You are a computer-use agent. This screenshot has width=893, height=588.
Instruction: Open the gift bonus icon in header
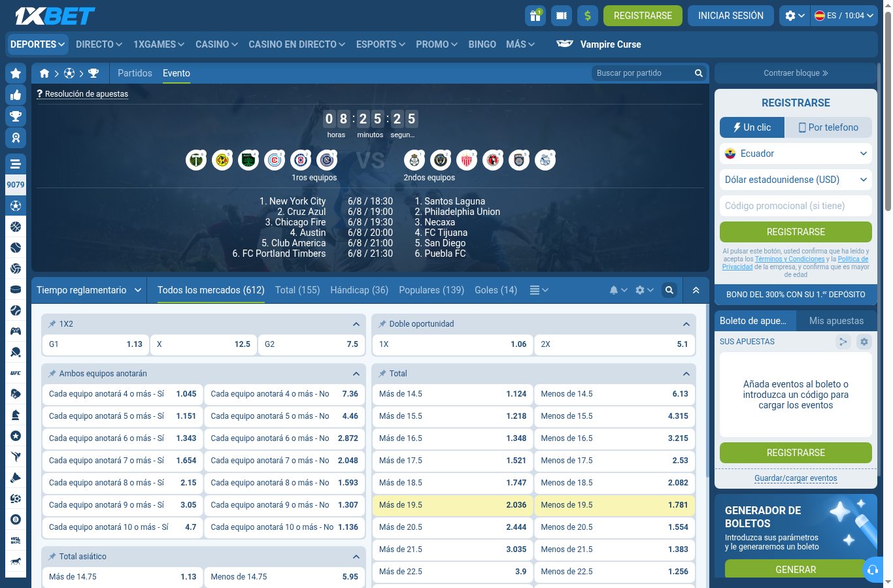click(x=535, y=16)
